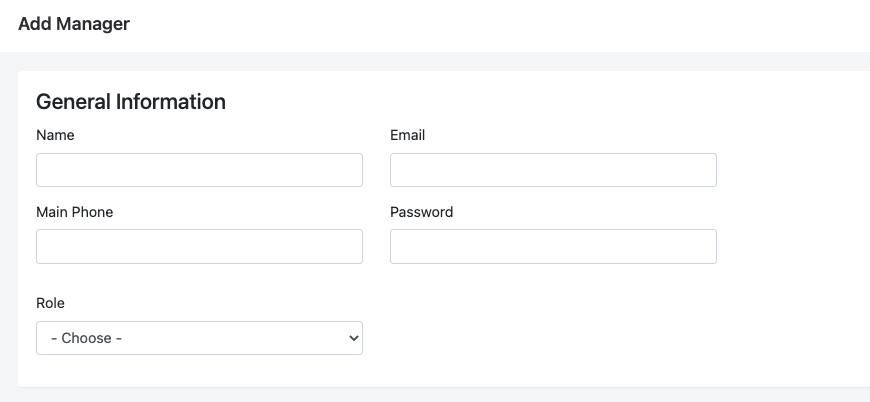This screenshot has height=402, width=870.
Task: Click the Name field label
Action: pyautogui.click(x=55, y=135)
